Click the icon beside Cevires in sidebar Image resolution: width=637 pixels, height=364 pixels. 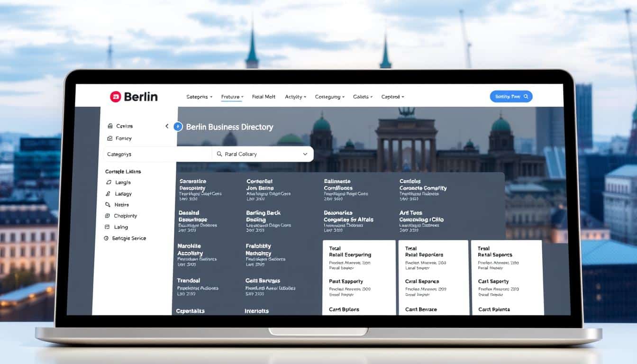[109, 126]
